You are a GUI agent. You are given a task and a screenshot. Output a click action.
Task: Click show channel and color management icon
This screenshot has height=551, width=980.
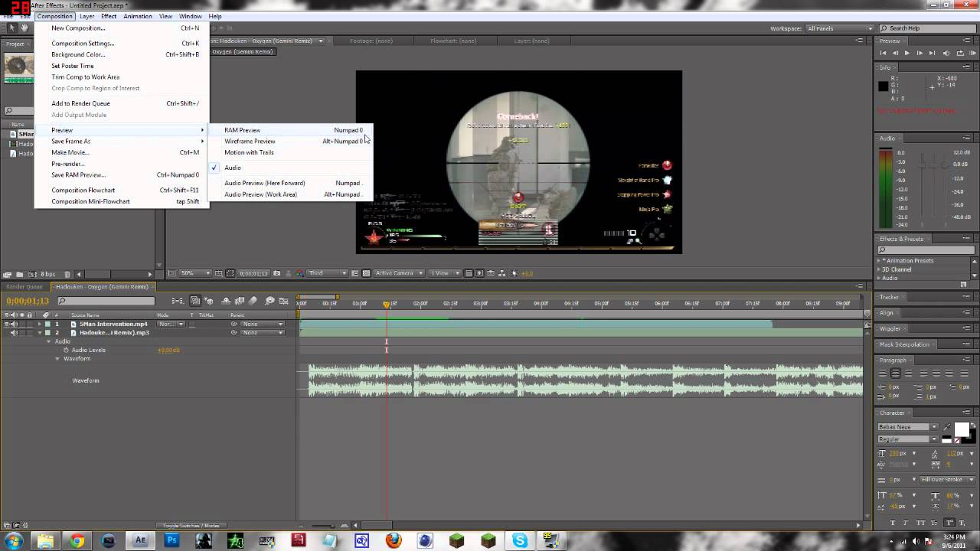coord(299,273)
